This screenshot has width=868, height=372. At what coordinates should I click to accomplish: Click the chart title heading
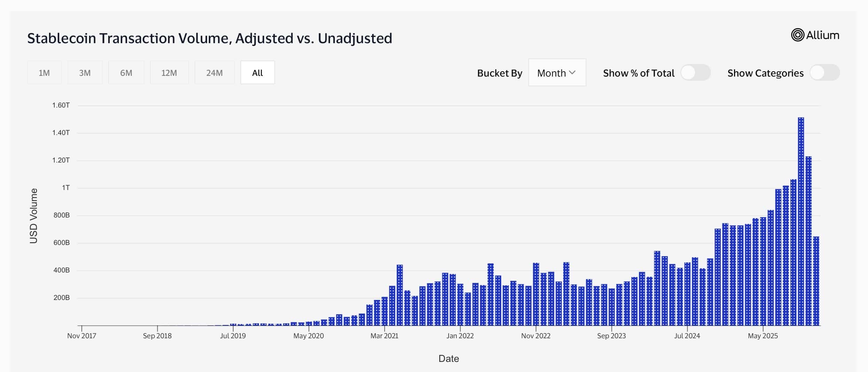click(210, 38)
